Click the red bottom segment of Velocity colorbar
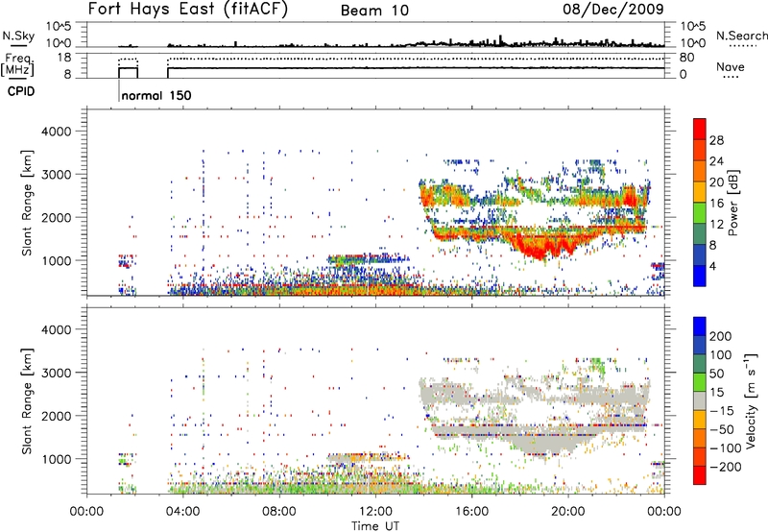 coord(700,475)
